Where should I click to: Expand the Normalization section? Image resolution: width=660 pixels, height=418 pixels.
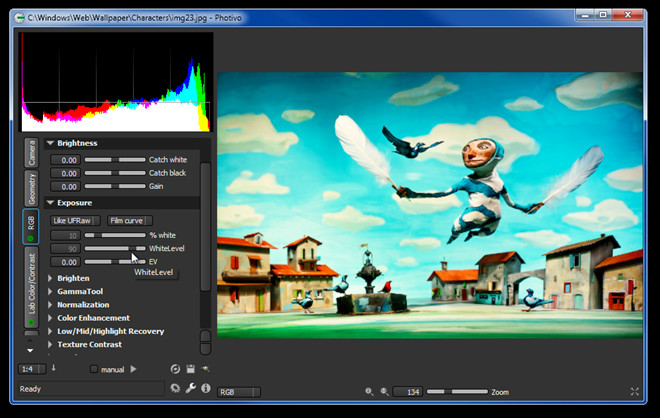point(50,305)
